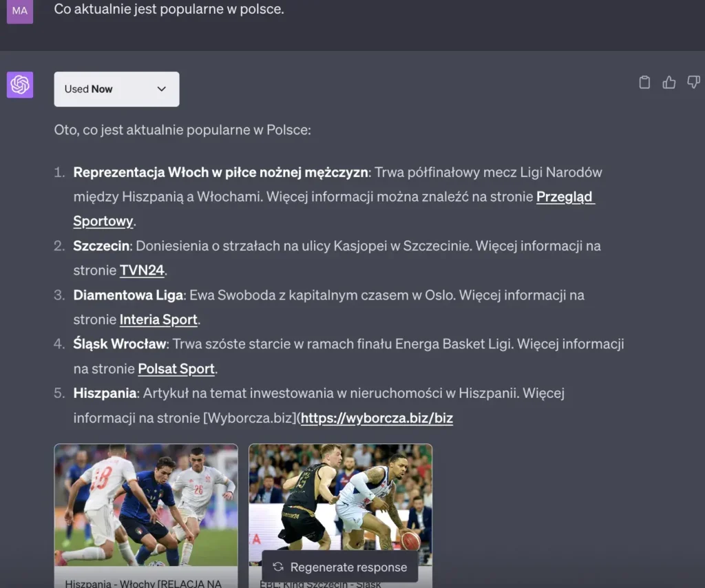Open the Interia Sport link
This screenshot has height=588, width=705.
click(x=158, y=319)
